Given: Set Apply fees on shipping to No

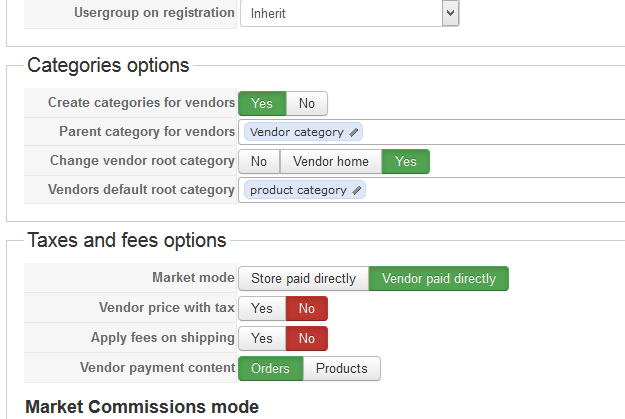Looking at the screenshot, I should pos(307,339).
